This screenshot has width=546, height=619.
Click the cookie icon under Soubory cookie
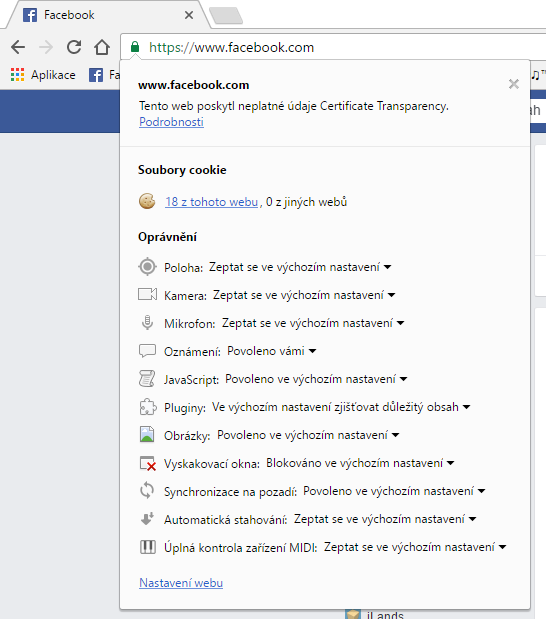click(147, 201)
